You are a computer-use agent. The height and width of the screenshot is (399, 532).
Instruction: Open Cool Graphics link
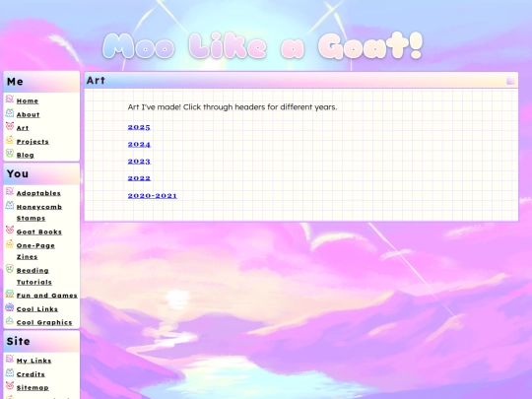click(x=44, y=323)
